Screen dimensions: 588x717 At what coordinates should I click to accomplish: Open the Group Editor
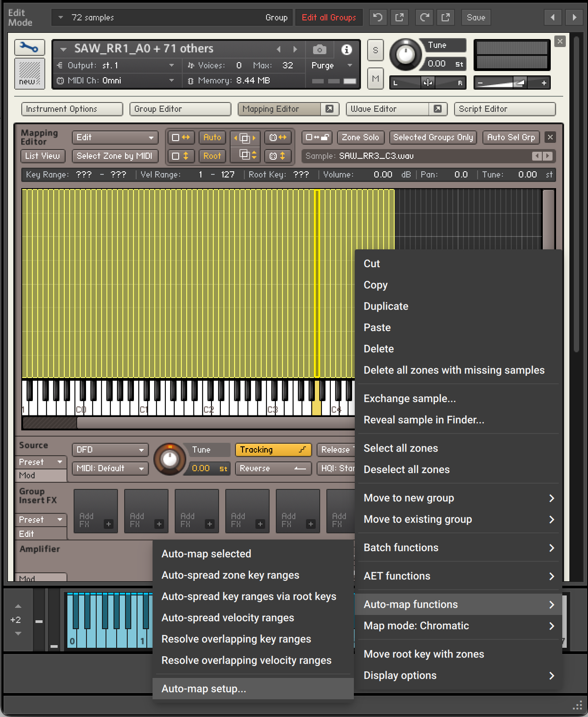tap(180, 109)
